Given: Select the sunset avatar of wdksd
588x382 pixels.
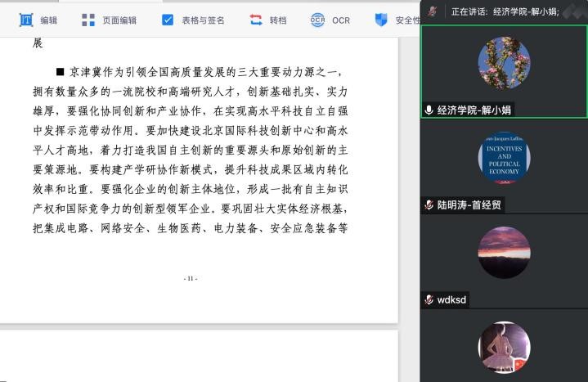Looking at the screenshot, I should [504, 252].
